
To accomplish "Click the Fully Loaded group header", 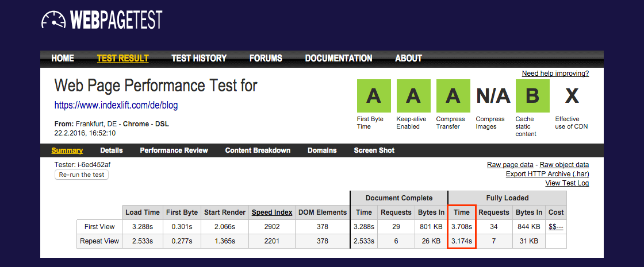I will 507,198.
